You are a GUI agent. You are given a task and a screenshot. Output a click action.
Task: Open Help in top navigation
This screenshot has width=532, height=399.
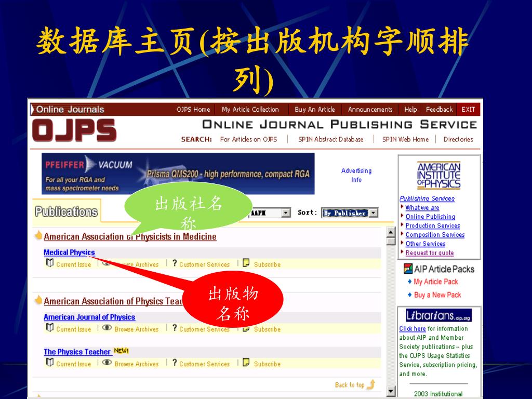410,110
